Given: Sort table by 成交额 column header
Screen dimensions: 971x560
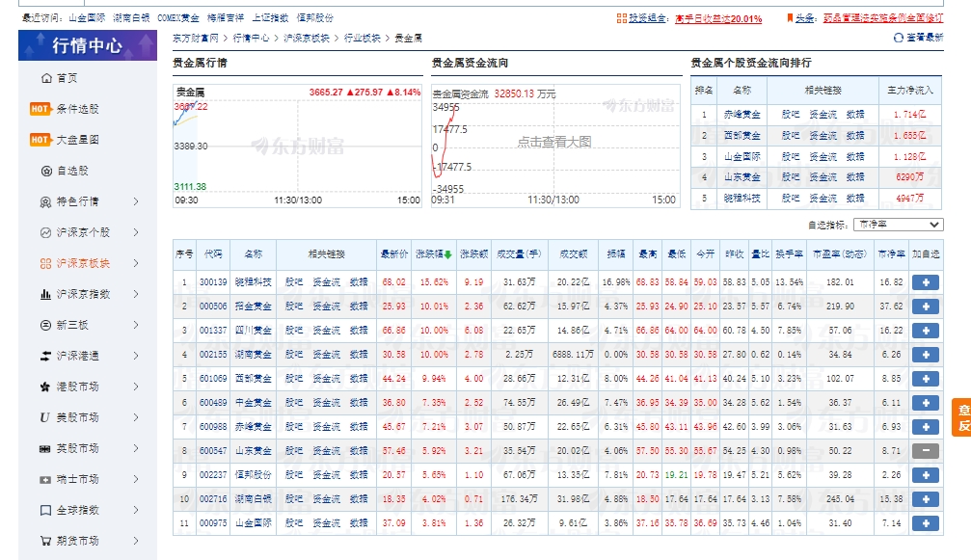Looking at the screenshot, I should [x=574, y=253].
